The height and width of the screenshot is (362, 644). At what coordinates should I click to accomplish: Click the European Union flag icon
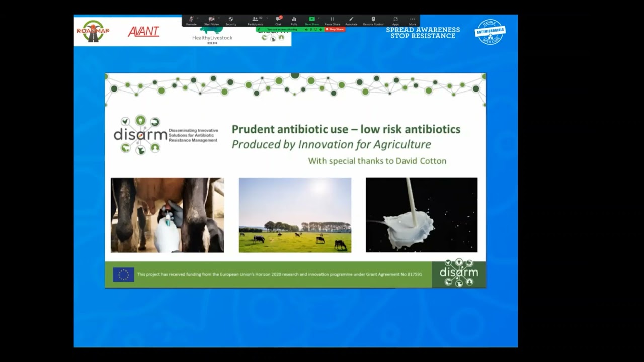pos(123,275)
